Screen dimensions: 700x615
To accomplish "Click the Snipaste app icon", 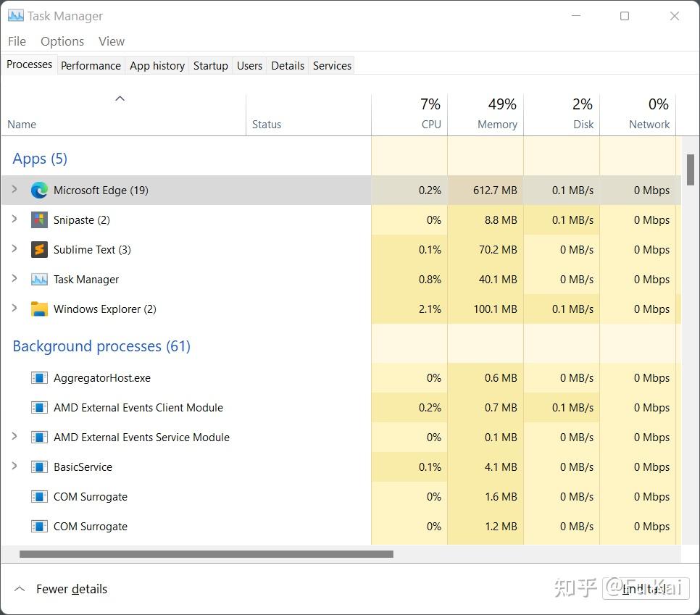I will coord(39,219).
